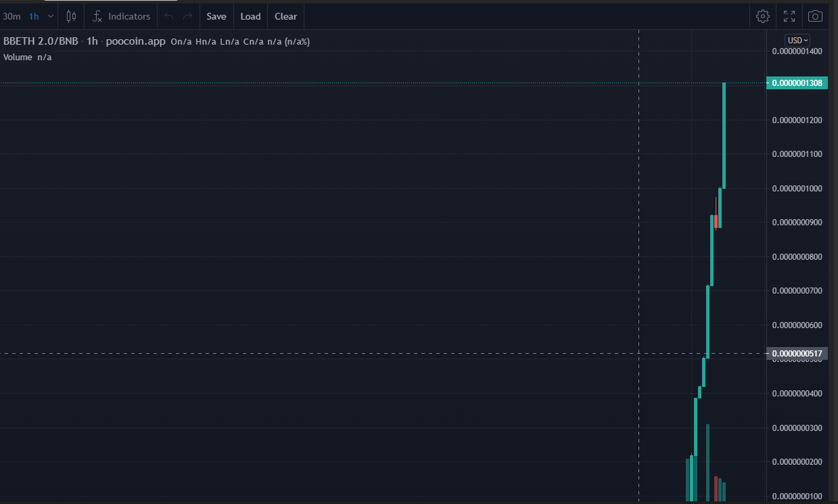
Task: Save the chart layout
Action: tap(216, 16)
